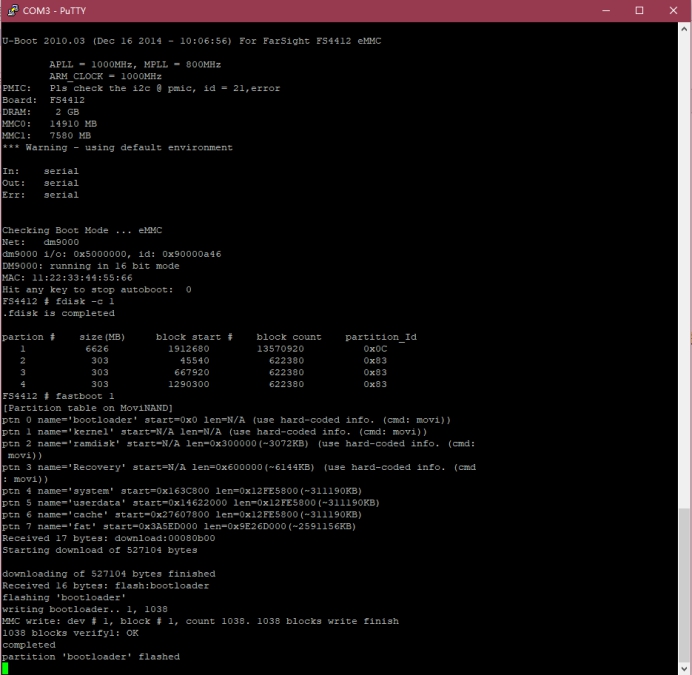692x675 pixels.
Task: Click the '.fdisk is completed' line
Action: point(58,313)
